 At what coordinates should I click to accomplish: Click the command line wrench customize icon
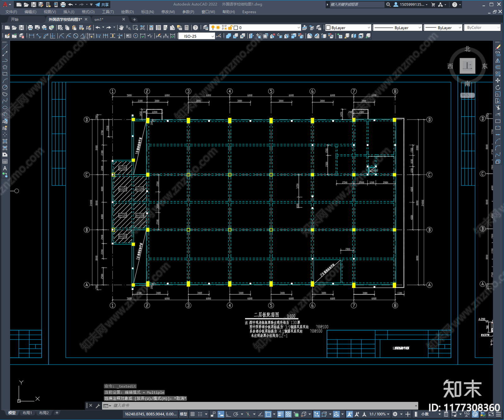[x=98, y=406]
